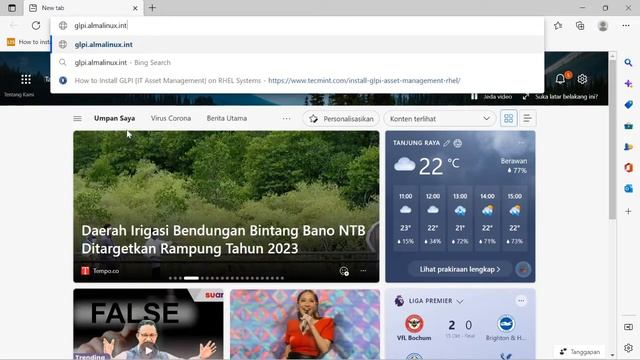Toggle sidebar hide panel icon
Viewport: 640px width, 360px height.
click(628, 327)
